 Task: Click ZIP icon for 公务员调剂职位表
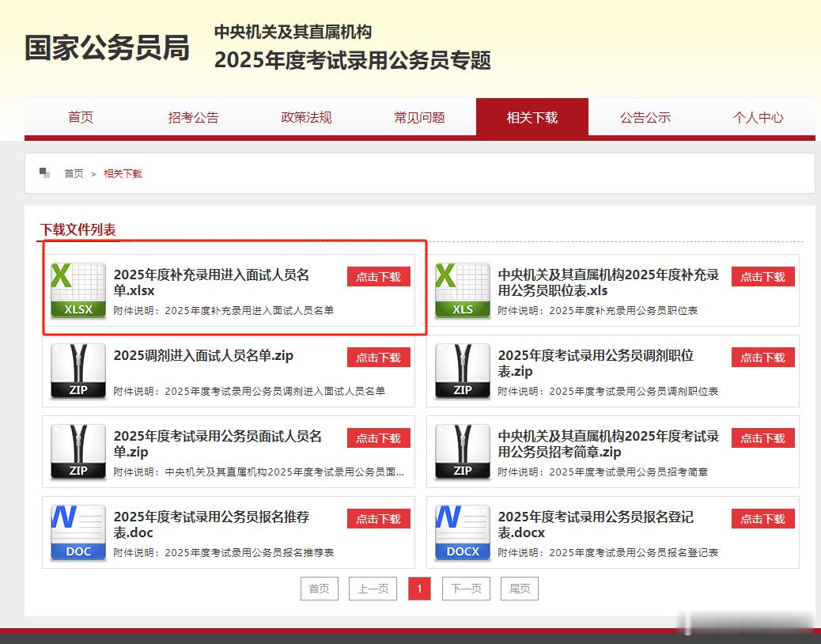pyautogui.click(x=462, y=371)
